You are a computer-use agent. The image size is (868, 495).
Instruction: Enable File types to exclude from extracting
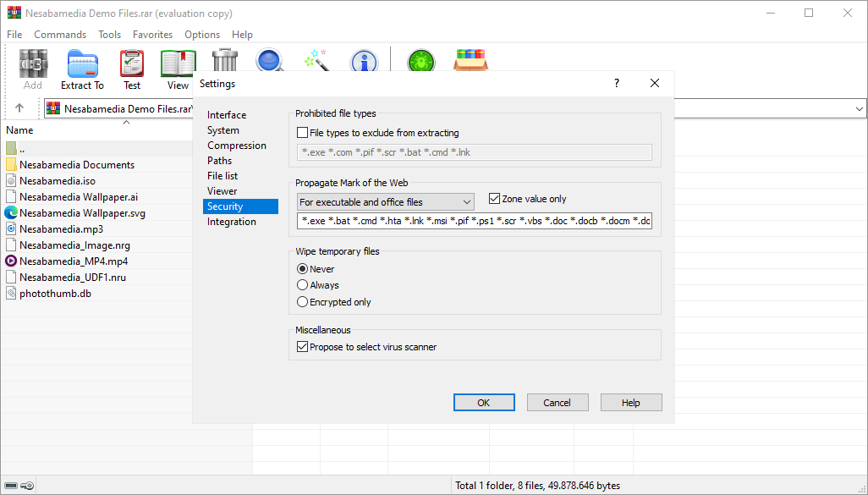[303, 133]
